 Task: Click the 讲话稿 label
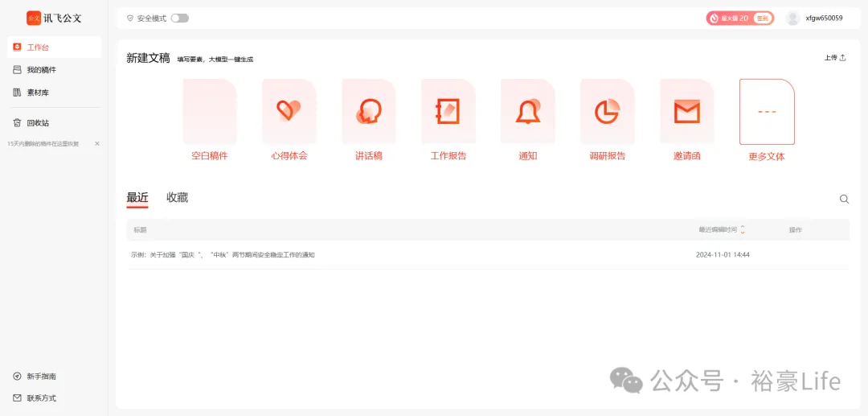[369, 156]
